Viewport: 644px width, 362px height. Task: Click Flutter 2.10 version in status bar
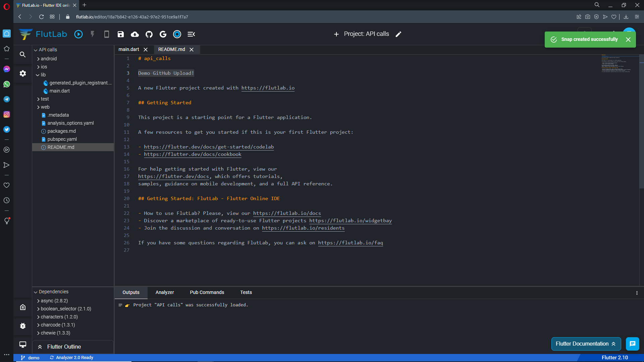tap(614, 358)
